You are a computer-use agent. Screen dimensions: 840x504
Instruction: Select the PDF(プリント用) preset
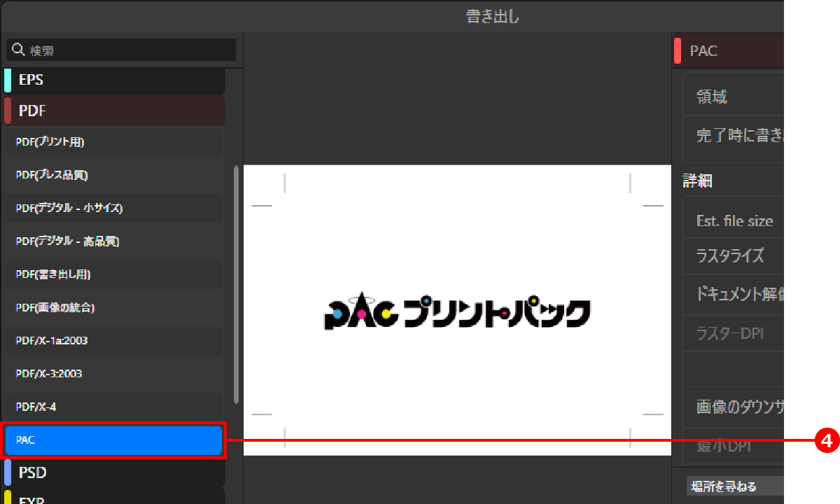pos(113,142)
